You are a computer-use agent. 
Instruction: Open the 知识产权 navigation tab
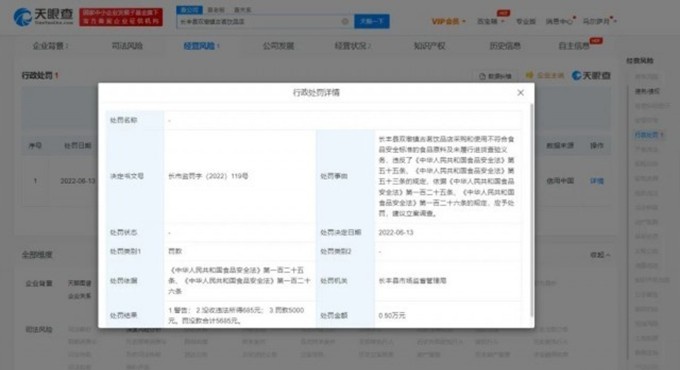pos(429,46)
